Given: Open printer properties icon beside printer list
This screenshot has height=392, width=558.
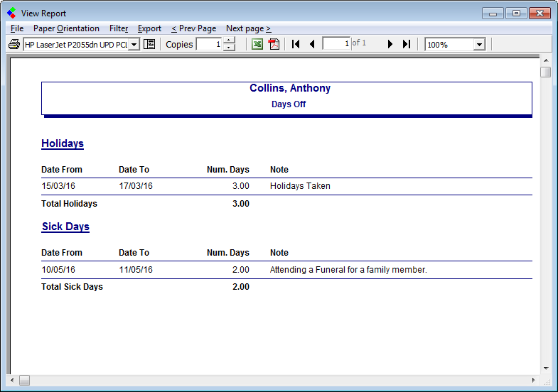Looking at the screenshot, I should (149, 44).
